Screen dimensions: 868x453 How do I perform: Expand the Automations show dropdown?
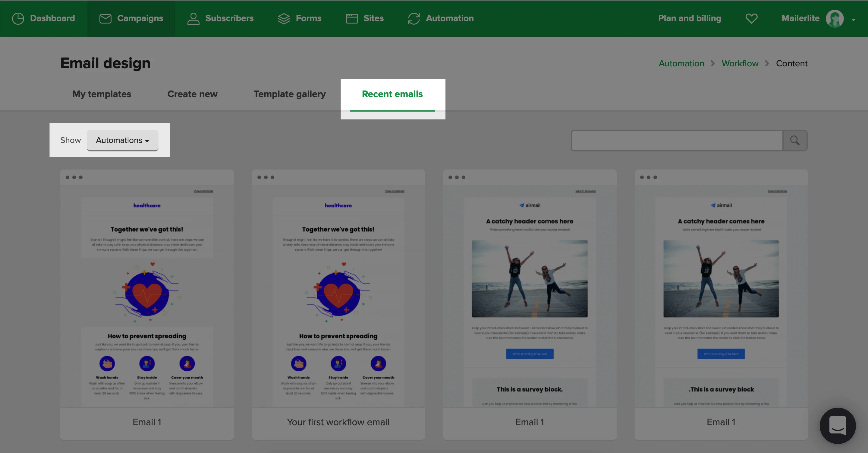pos(122,140)
